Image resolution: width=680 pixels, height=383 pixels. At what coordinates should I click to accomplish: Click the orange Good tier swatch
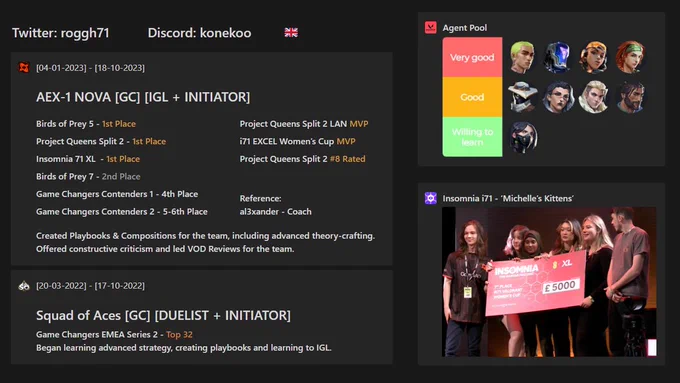(472, 97)
